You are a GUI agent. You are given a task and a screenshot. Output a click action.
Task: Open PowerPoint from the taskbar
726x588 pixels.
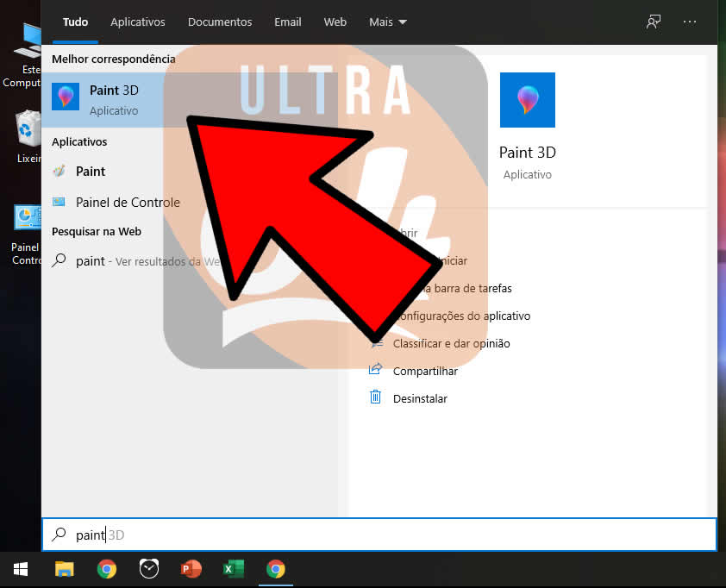click(x=191, y=570)
